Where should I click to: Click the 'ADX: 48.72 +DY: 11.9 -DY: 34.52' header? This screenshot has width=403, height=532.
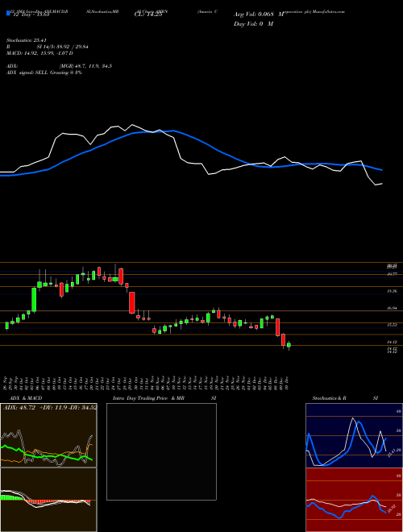pos(50,407)
